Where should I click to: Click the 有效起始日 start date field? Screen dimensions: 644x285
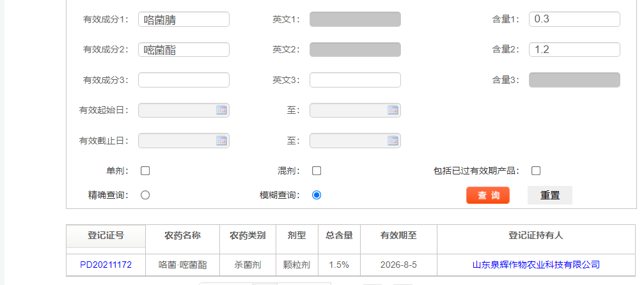coord(184,111)
